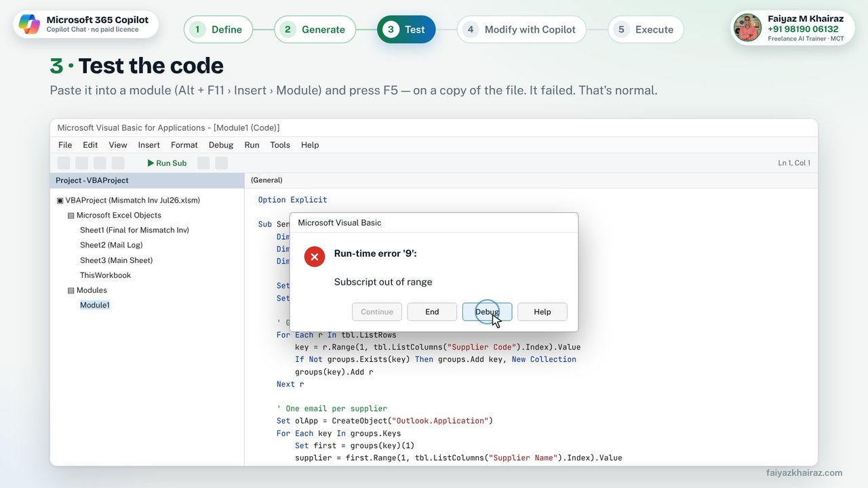The height and width of the screenshot is (488, 868).
Task: Open the View menu
Action: [118, 145]
